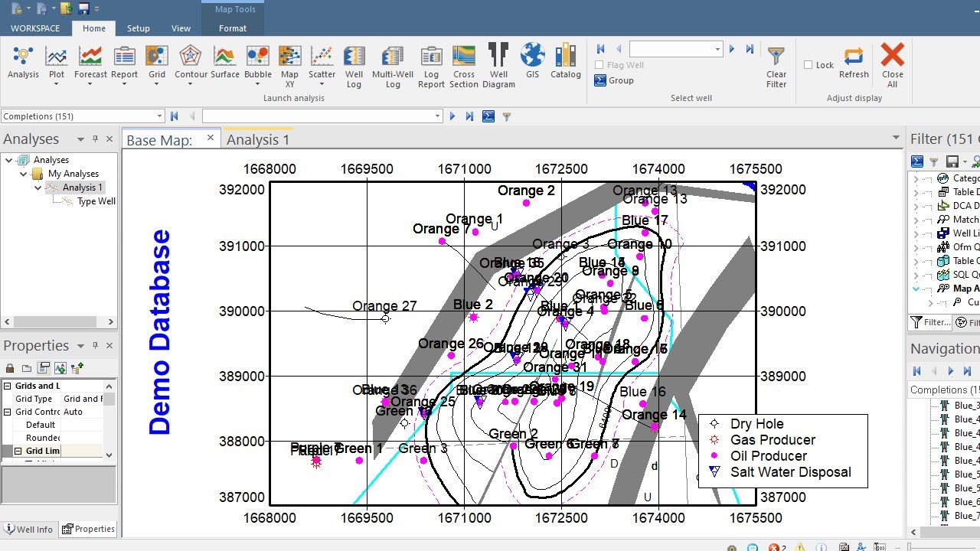980x551 pixels.
Task: Open the Forecast analysis tool
Action: 90,60
